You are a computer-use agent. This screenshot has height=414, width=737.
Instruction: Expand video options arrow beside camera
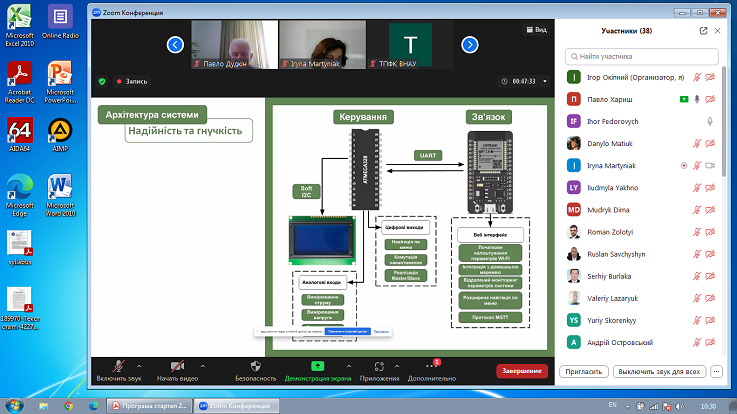(x=197, y=366)
